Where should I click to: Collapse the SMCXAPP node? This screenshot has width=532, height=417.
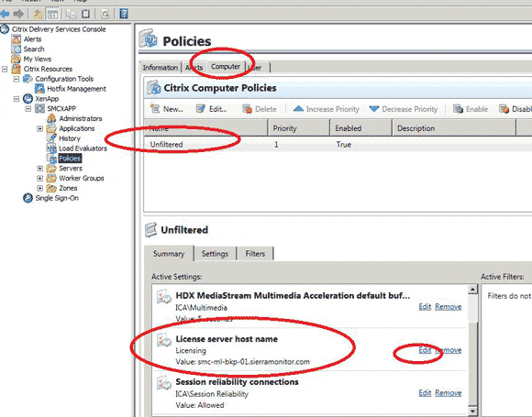[x=28, y=108]
